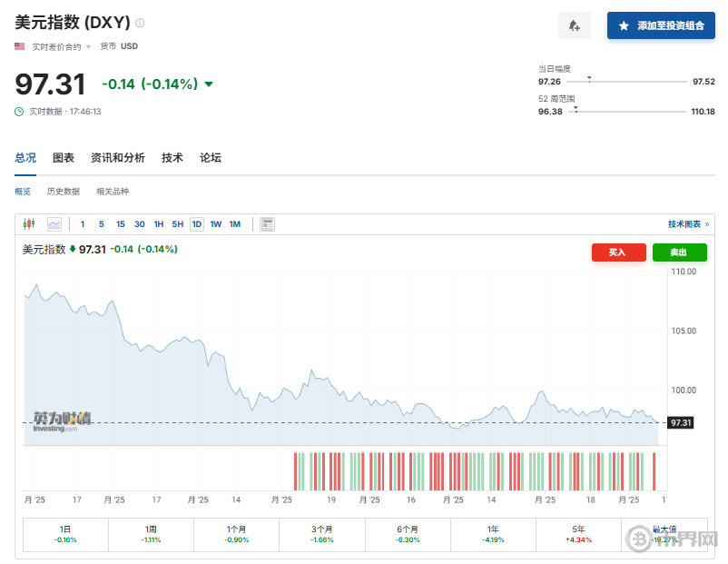Open the 资讯和分析 tab

click(x=117, y=158)
